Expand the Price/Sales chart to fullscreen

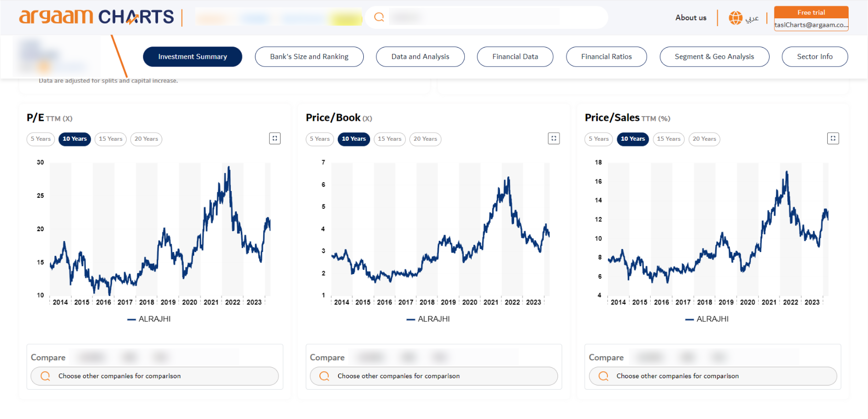pyautogui.click(x=833, y=138)
